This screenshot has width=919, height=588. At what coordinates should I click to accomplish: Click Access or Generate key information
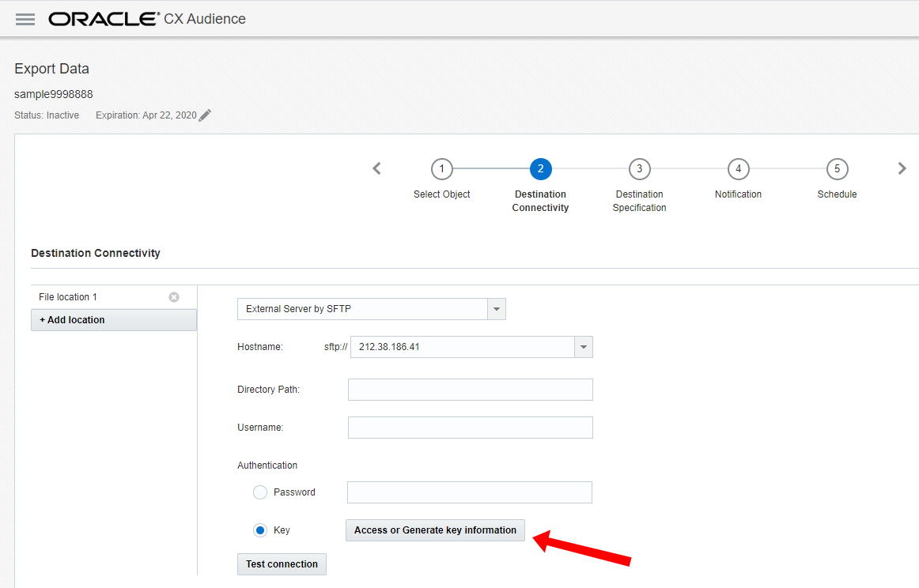click(435, 530)
